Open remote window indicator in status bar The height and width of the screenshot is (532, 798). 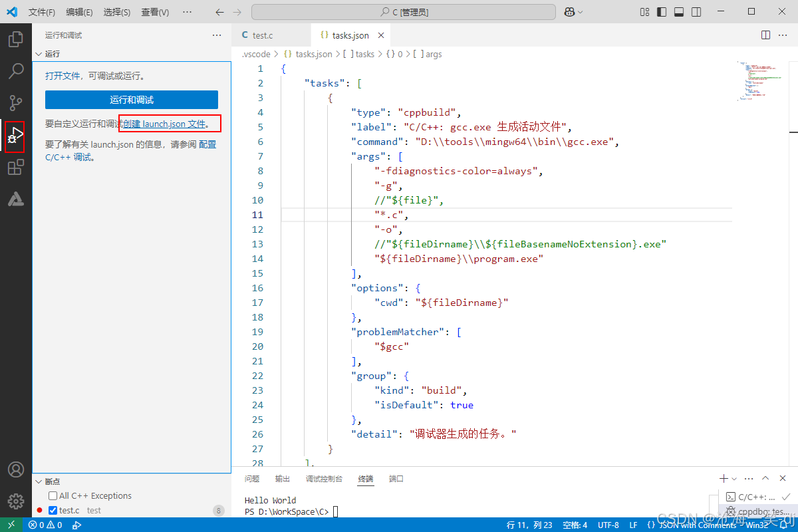11,525
